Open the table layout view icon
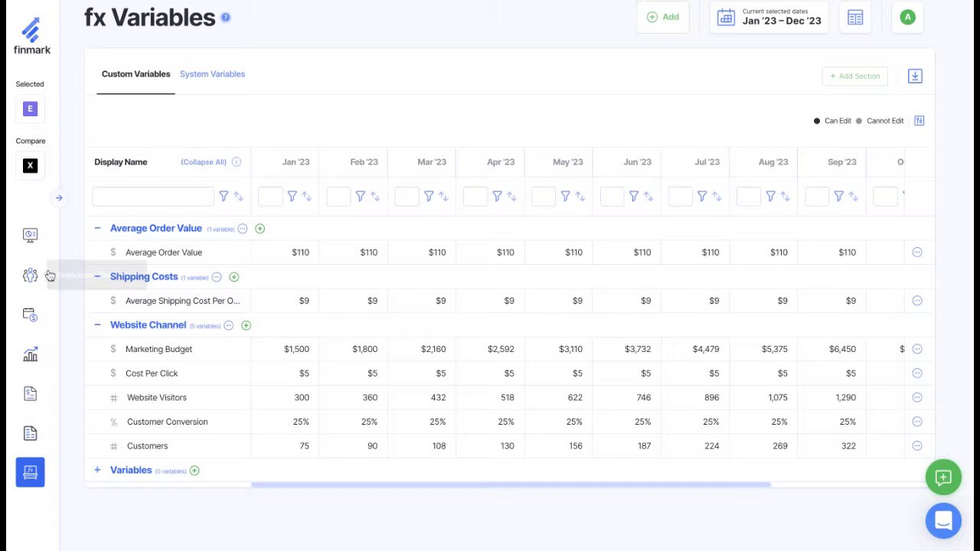The height and width of the screenshot is (551, 980). pyautogui.click(x=855, y=18)
